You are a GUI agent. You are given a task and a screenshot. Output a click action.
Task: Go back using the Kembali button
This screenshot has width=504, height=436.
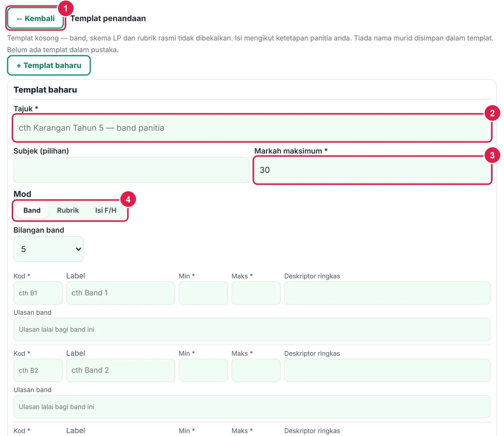tap(36, 18)
